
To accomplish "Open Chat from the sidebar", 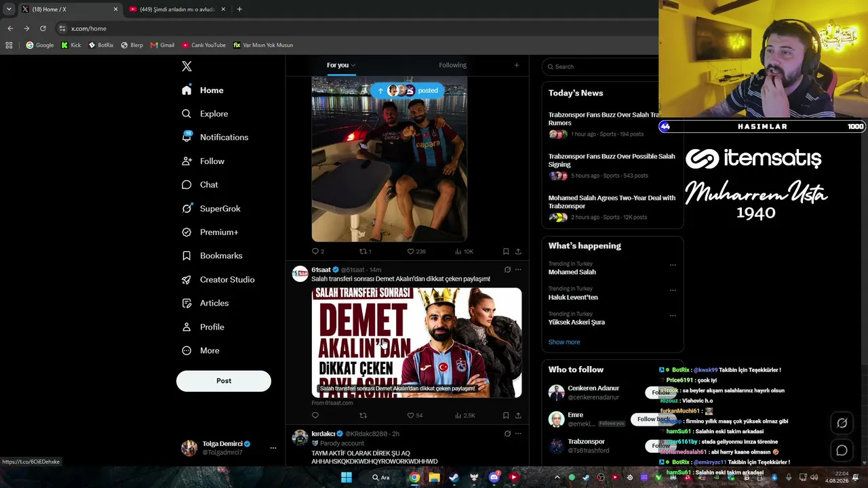I will pyautogui.click(x=200, y=184).
